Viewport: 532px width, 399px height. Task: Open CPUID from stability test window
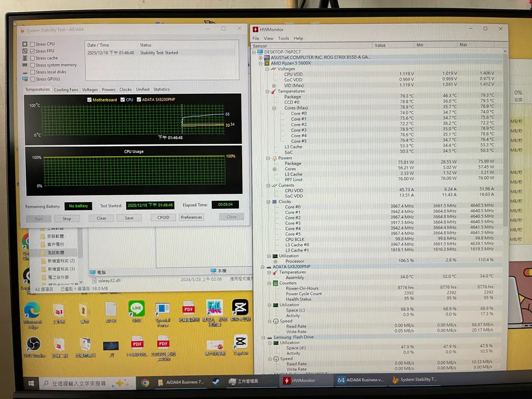(x=163, y=217)
